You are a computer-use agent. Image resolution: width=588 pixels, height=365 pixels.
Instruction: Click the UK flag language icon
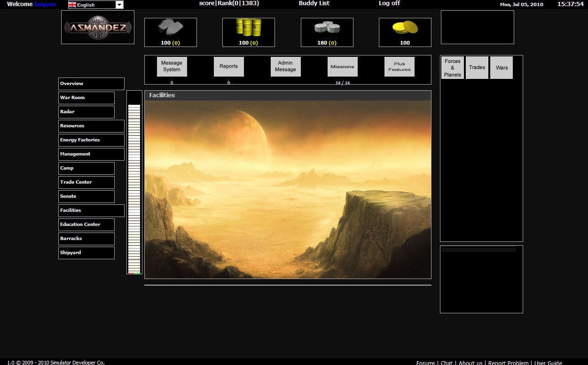(x=72, y=5)
